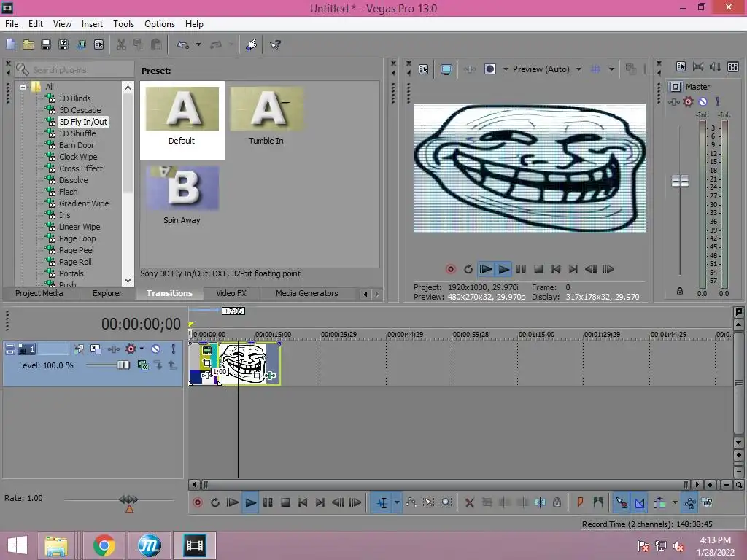Switch to the Video FX tab
747x560 pixels.
click(x=231, y=293)
